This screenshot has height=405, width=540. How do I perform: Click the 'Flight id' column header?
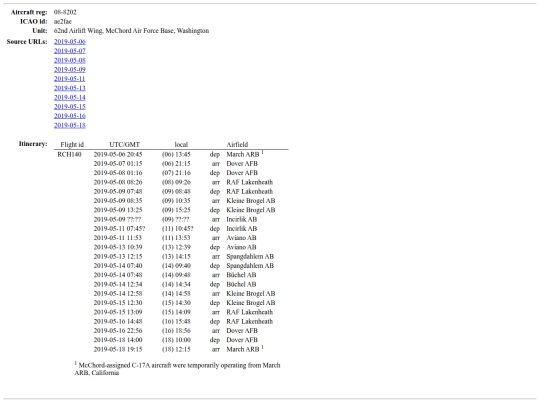[72, 145]
